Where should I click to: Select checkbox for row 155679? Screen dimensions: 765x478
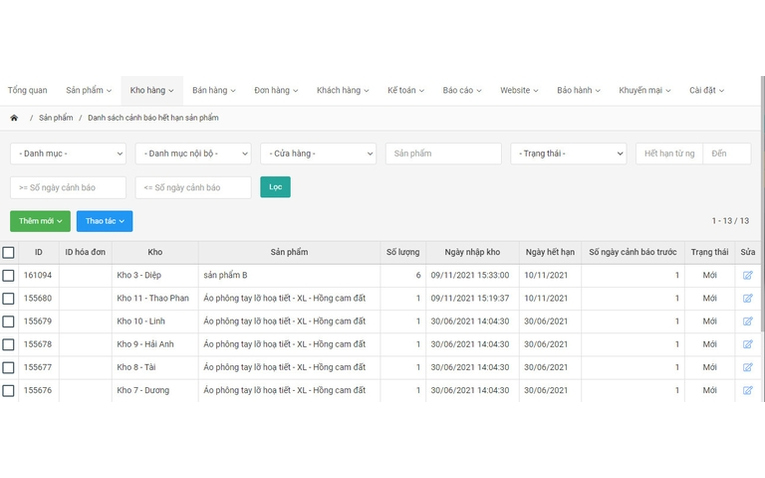(8, 321)
